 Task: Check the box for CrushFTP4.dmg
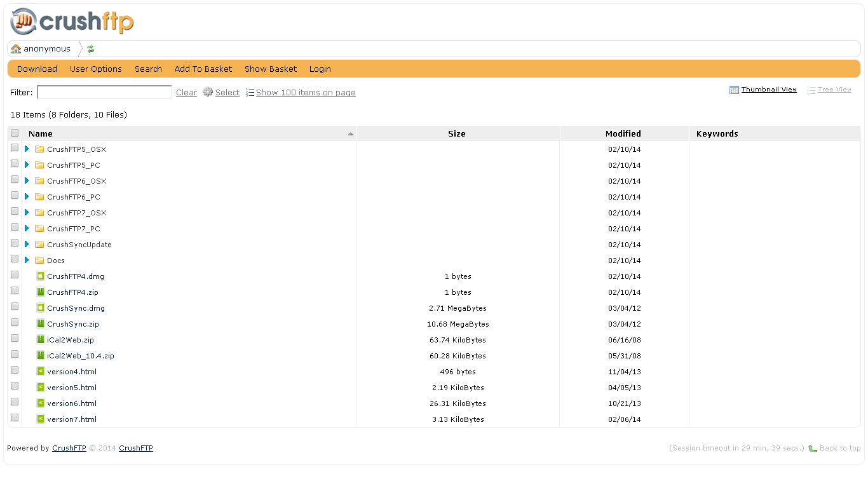[15, 274]
